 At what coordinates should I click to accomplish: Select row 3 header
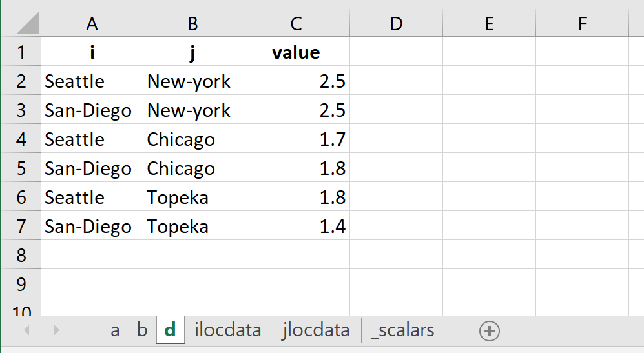(21, 110)
